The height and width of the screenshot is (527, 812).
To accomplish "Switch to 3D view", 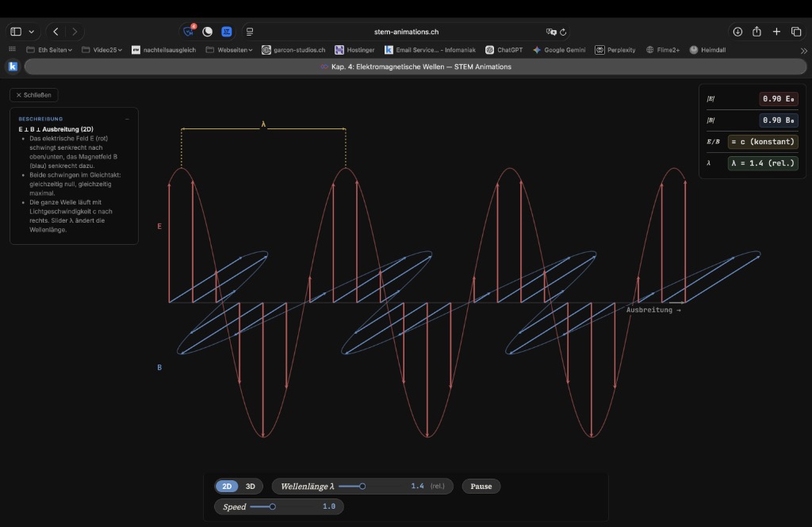I will [250, 486].
